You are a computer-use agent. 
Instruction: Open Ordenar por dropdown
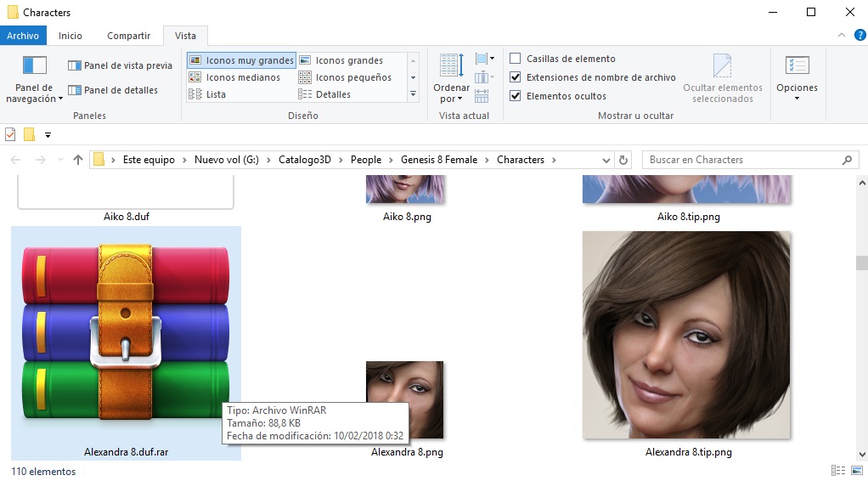pos(452,80)
